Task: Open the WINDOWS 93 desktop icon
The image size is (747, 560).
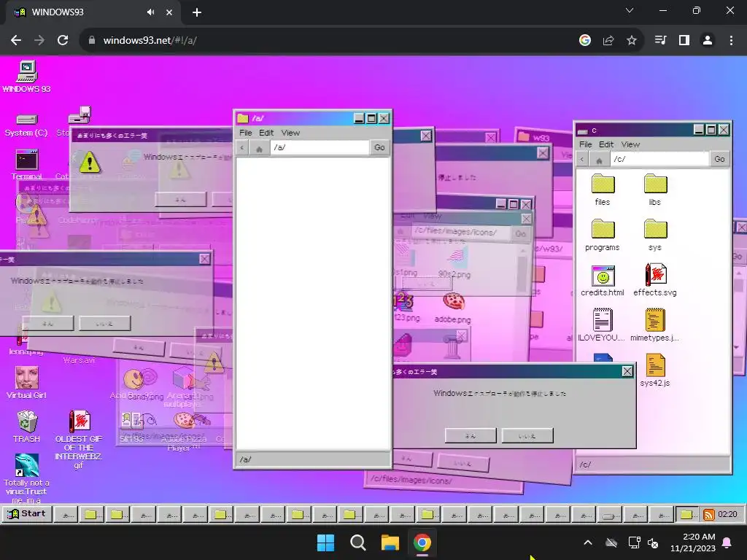Action: [26, 76]
